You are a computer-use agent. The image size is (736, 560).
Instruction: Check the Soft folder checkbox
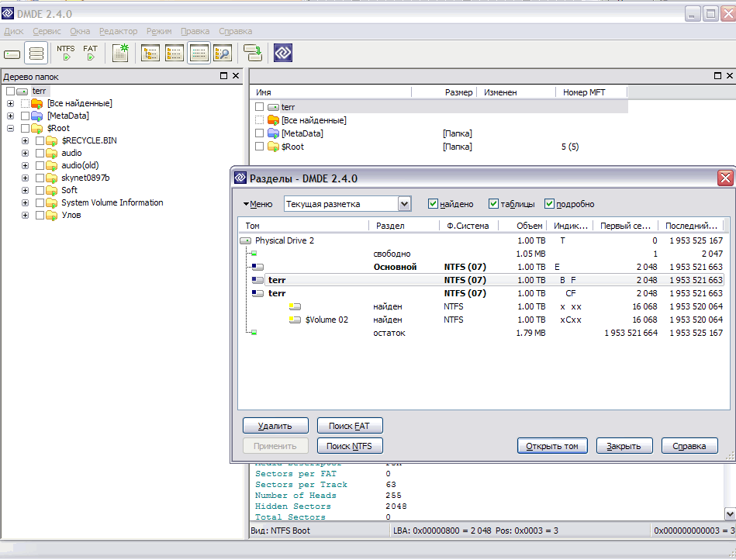click(40, 191)
